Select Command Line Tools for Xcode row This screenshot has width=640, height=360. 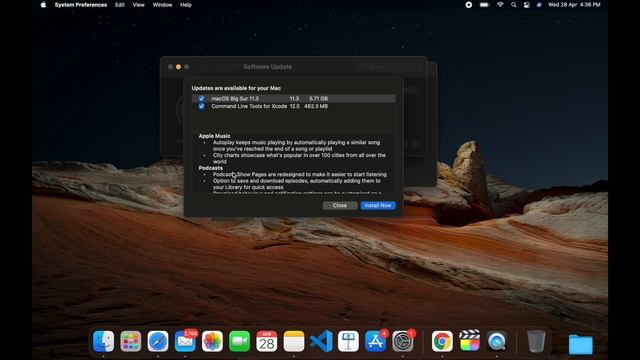[x=293, y=106]
